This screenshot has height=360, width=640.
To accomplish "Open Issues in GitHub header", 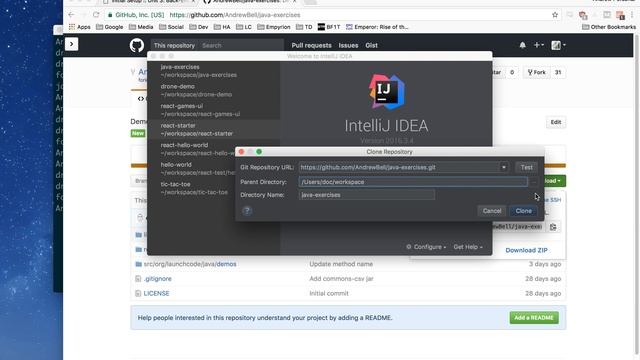I will click(348, 45).
